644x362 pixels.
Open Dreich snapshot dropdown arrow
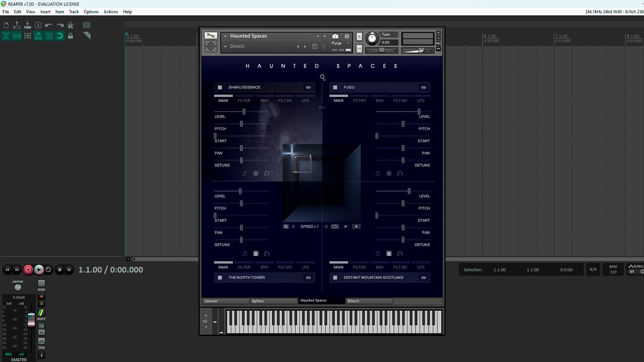tap(225, 47)
